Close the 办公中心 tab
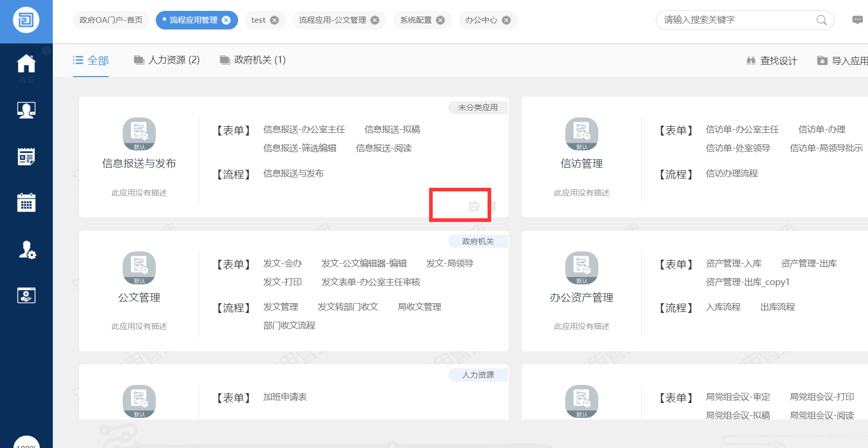This screenshot has width=868, height=448. [x=506, y=20]
